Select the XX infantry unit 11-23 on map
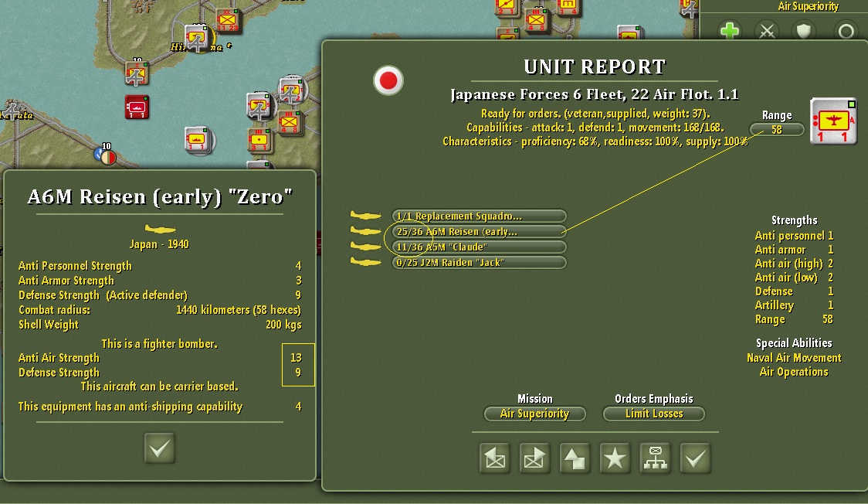This screenshot has width=868, height=504. pyautogui.click(x=227, y=21)
